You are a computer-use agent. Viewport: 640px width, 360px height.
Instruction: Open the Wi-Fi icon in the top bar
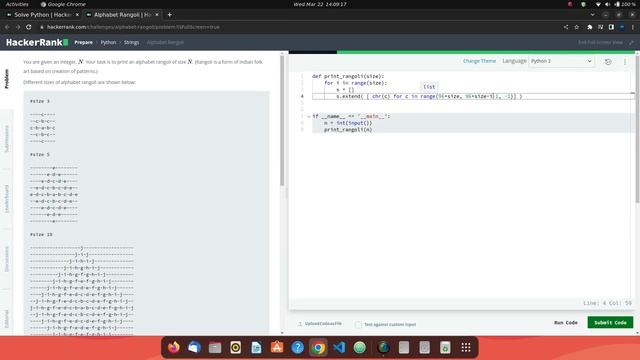pyautogui.click(x=598, y=4)
